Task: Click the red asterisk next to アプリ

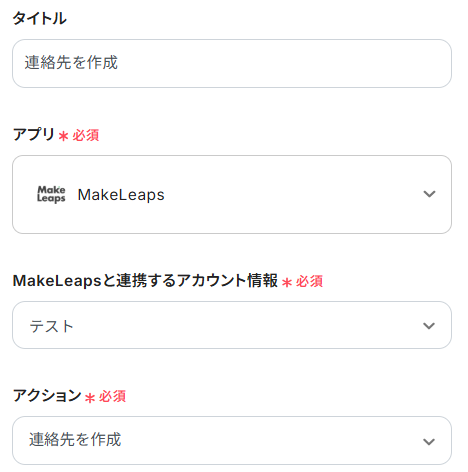Action: coord(63,136)
